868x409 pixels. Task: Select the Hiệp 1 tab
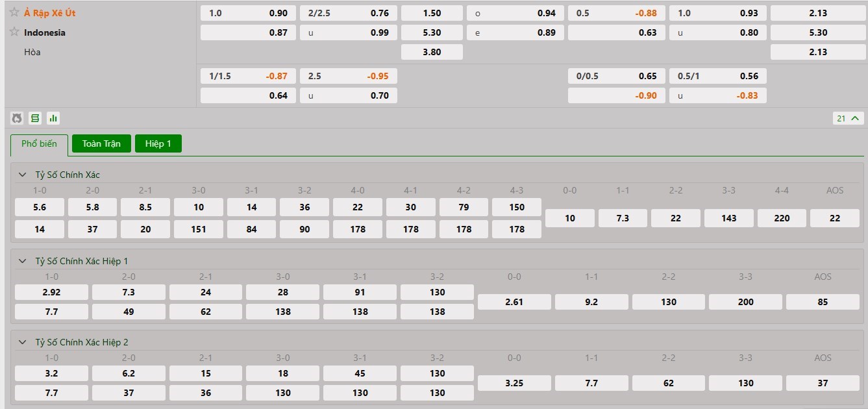click(158, 143)
